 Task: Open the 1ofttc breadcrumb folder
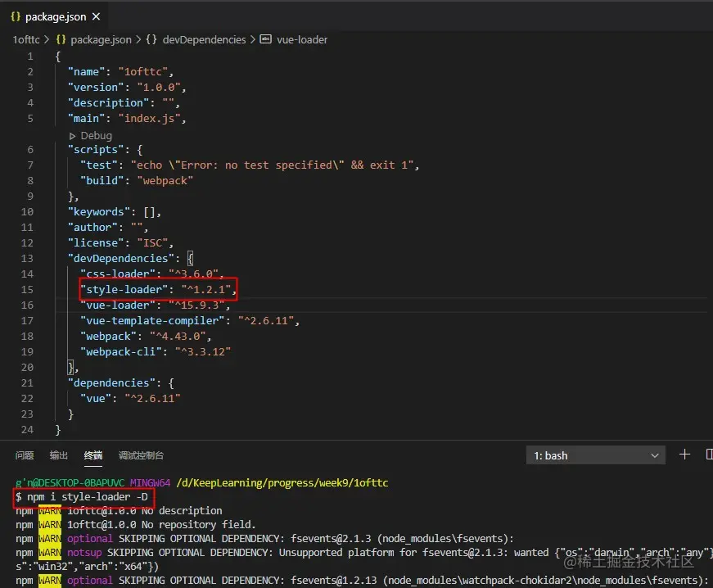[26, 40]
